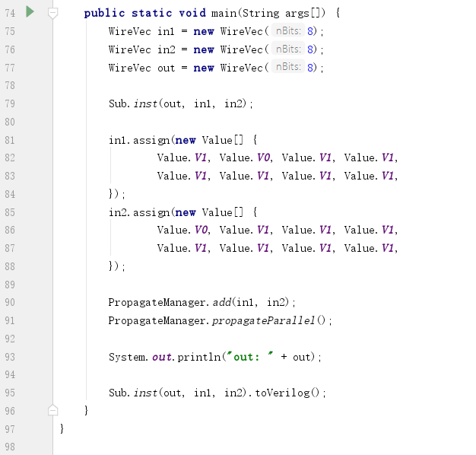Click the nBits hint on line 75
This screenshot has height=455, width=476.
click(x=288, y=30)
